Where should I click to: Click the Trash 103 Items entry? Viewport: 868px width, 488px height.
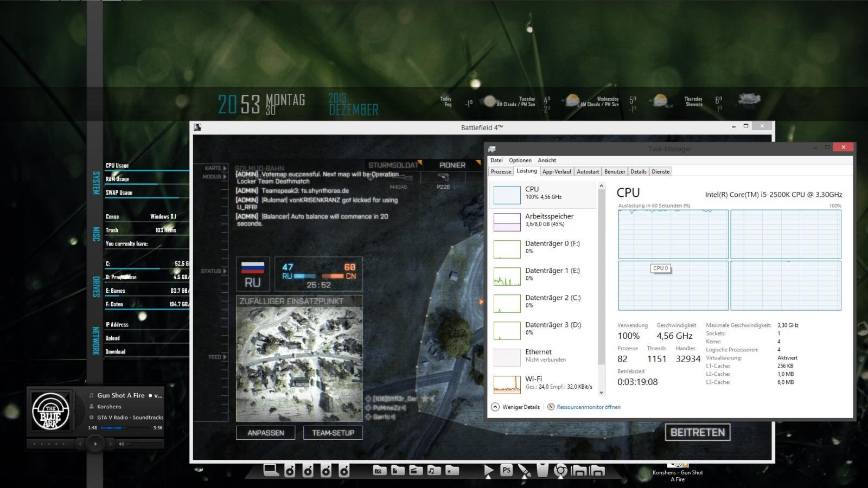146,230
